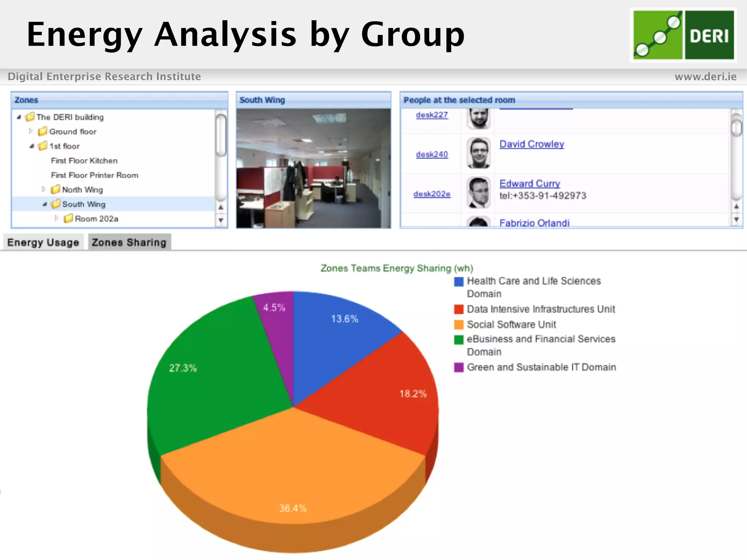Select First Floor Printer Room zone
This screenshot has width=747, height=560.
(95, 175)
